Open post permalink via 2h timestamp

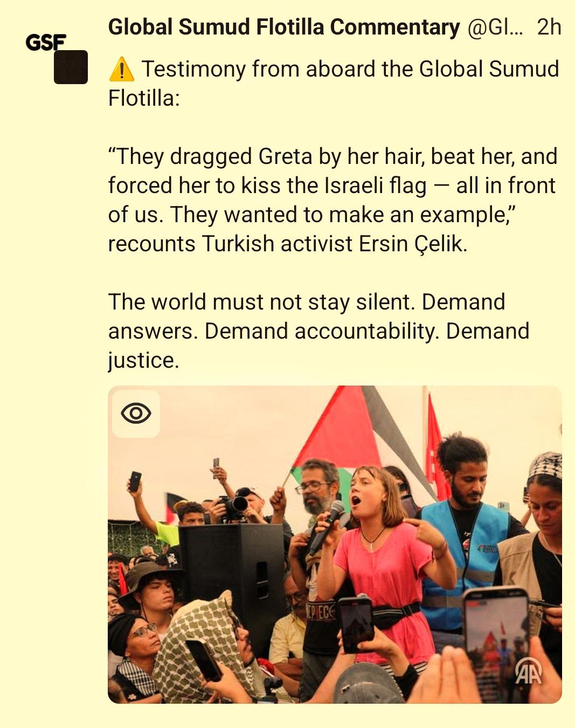coord(549,27)
